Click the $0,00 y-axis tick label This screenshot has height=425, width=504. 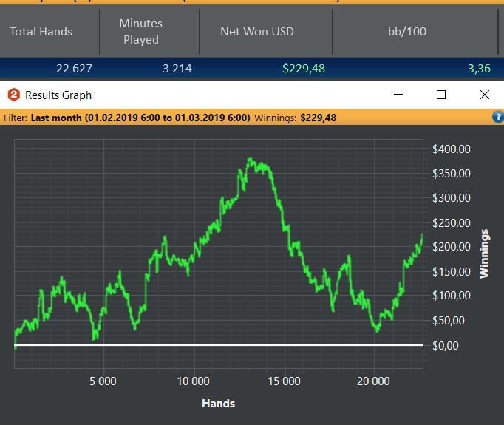pyautogui.click(x=445, y=346)
